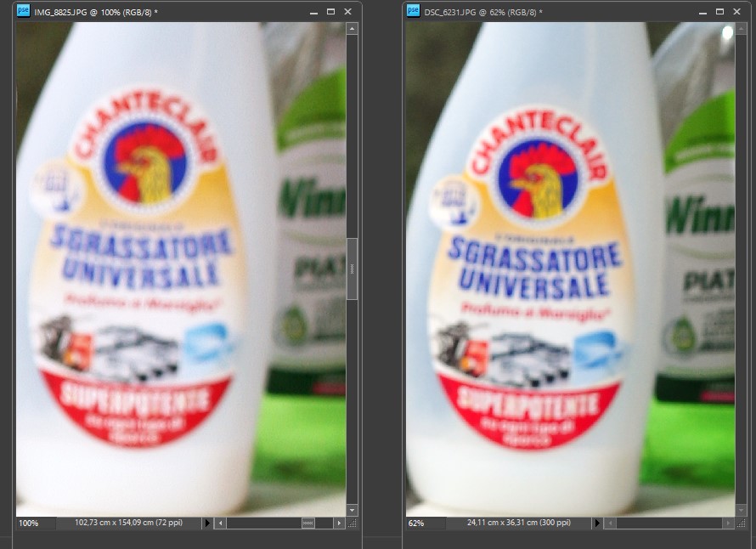Click scroll-right arrow in DSC_6231.JPG window
Viewport: 756px width, 549px height.
point(728,523)
